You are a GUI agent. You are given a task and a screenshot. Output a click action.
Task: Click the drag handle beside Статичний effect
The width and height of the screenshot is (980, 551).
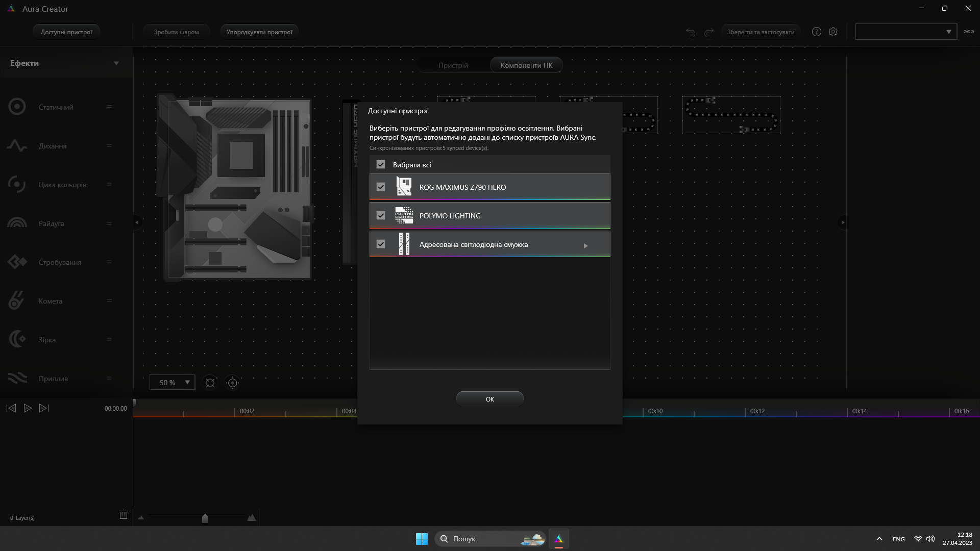(109, 107)
